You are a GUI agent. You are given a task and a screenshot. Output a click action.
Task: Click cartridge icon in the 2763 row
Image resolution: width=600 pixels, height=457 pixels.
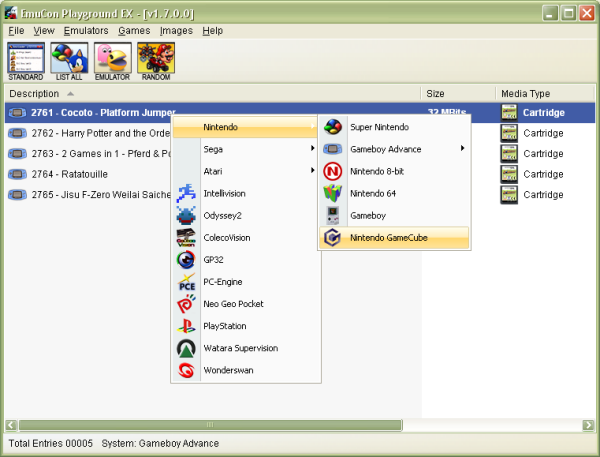point(509,153)
